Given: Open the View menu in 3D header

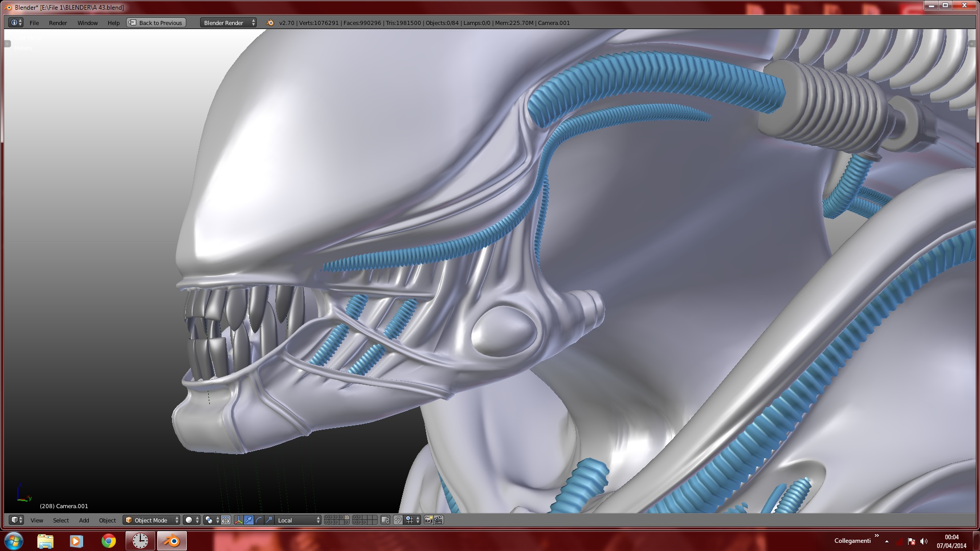Looking at the screenshot, I should point(37,520).
